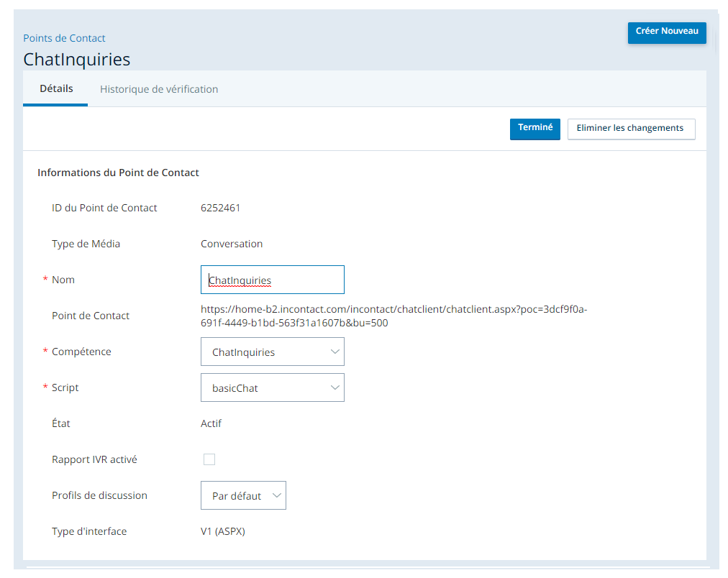Toggle the Rapport IVR activé checkbox

[x=209, y=459]
